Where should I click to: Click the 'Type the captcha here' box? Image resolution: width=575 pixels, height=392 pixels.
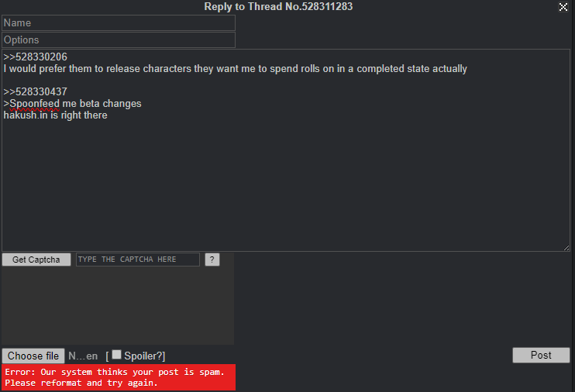[137, 260]
